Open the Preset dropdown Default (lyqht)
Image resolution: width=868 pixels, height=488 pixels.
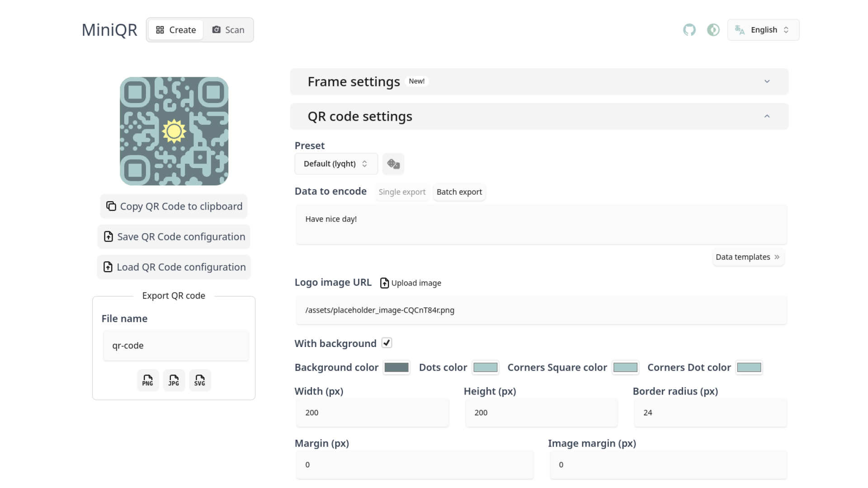coord(335,164)
